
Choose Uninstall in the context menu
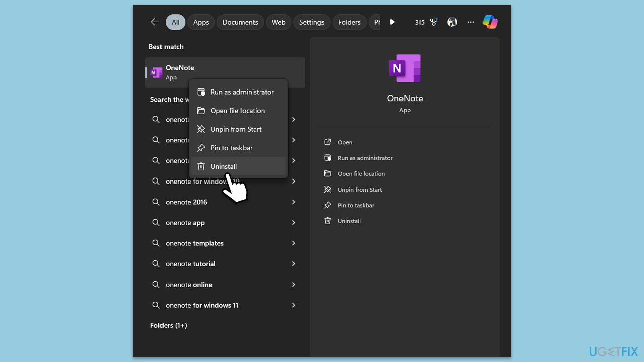[238, 166]
